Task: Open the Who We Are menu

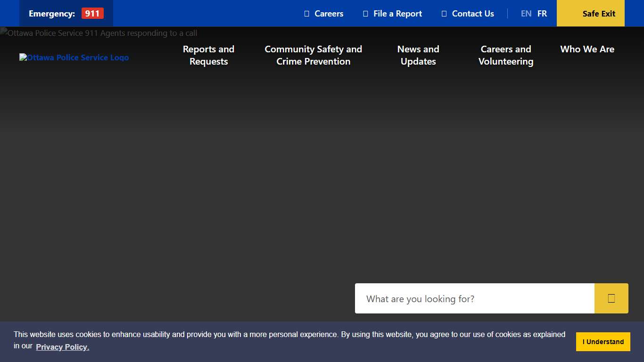Action: click(x=587, y=49)
